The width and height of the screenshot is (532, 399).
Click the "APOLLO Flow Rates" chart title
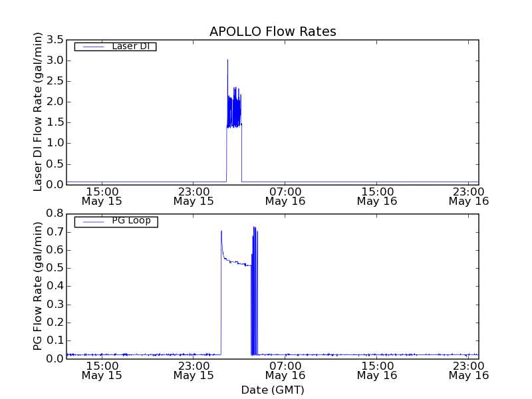click(273, 31)
